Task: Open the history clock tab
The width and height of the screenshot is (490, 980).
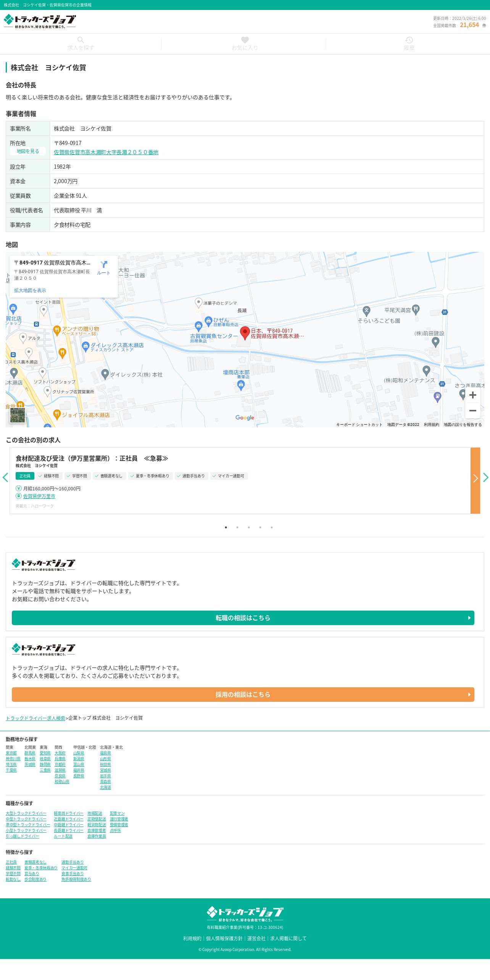Action: click(x=409, y=44)
